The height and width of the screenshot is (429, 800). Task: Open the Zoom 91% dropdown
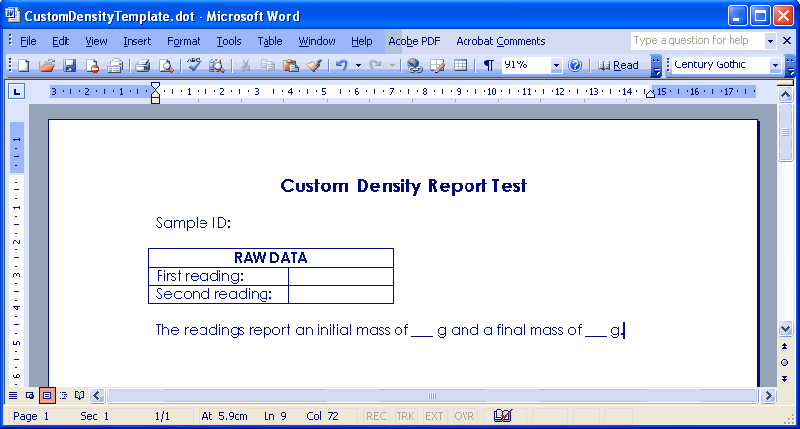click(556, 65)
